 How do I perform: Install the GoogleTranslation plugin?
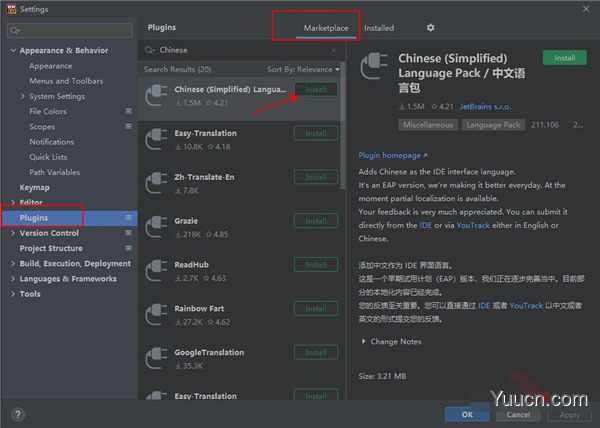316,352
